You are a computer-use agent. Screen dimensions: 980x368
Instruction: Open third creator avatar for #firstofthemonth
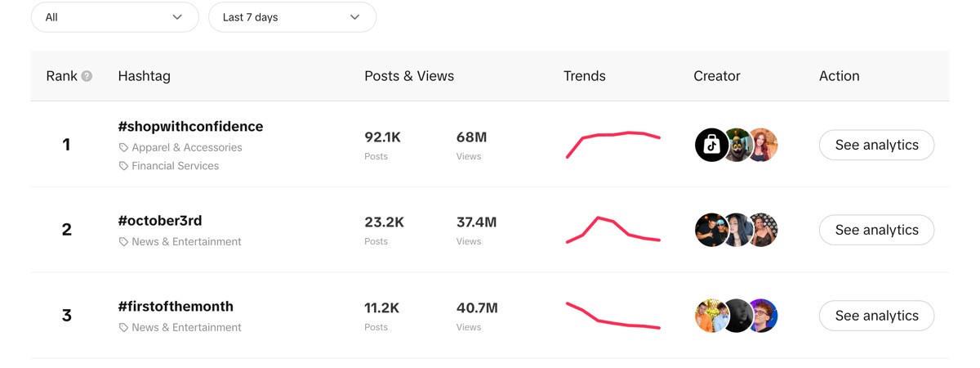click(x=763, y=316)
